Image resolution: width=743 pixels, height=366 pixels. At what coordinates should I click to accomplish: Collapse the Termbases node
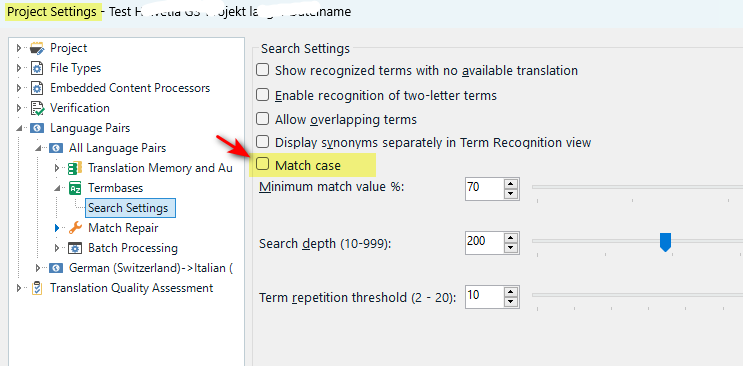point(57,188)
